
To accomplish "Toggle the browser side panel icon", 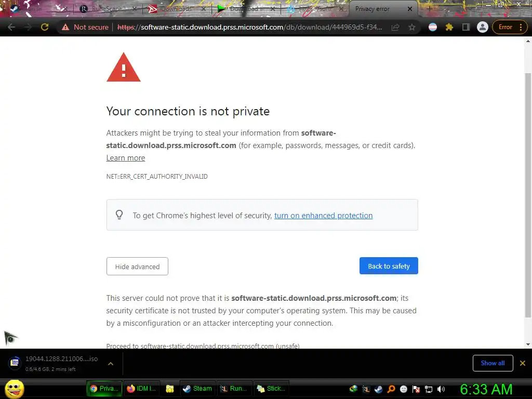I will tap(466, 27).
